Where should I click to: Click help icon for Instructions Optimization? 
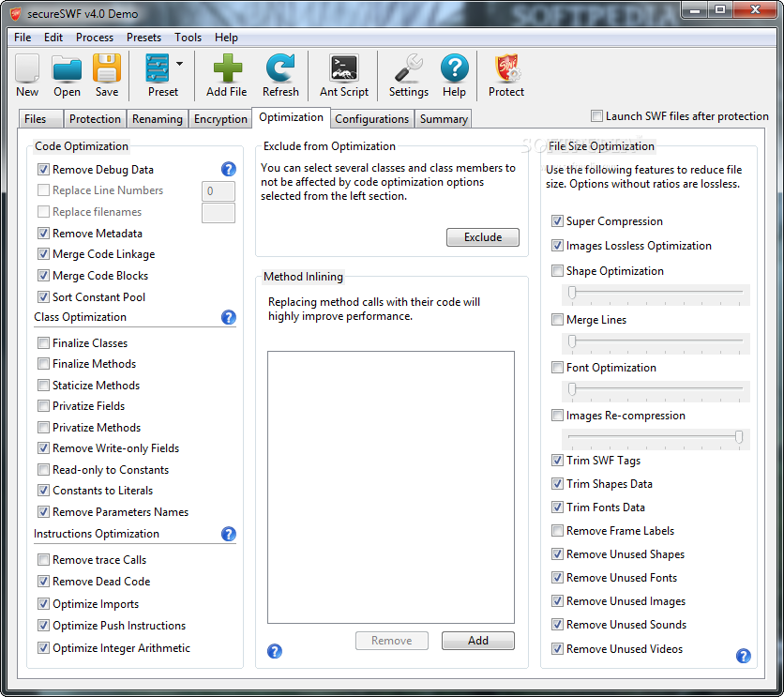pos(229,534)
